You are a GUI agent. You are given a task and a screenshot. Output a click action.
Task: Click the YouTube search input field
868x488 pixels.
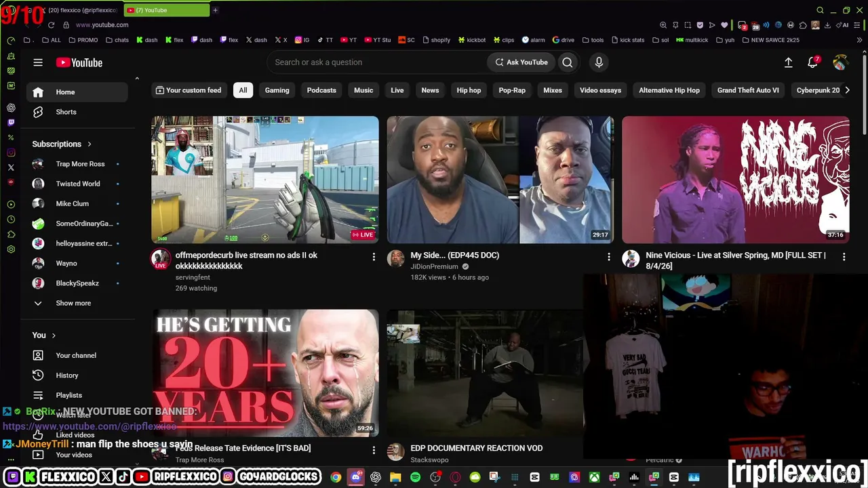[376, 62]
